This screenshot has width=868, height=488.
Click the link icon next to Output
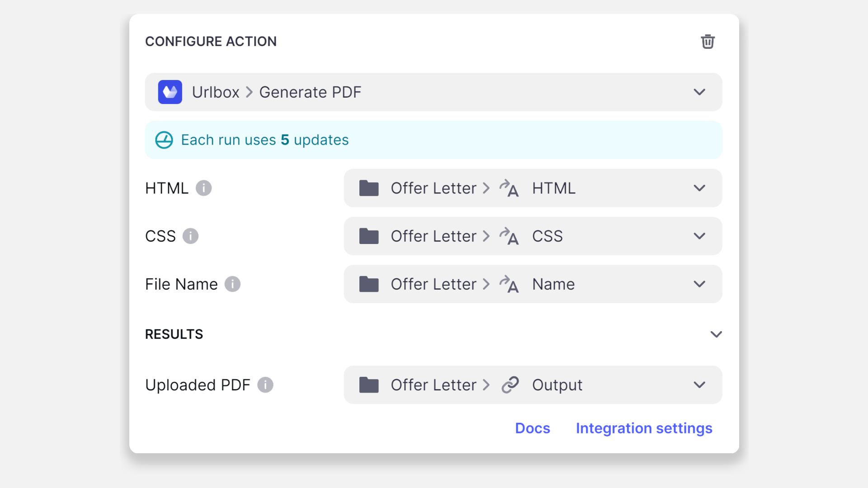(510, 385)
